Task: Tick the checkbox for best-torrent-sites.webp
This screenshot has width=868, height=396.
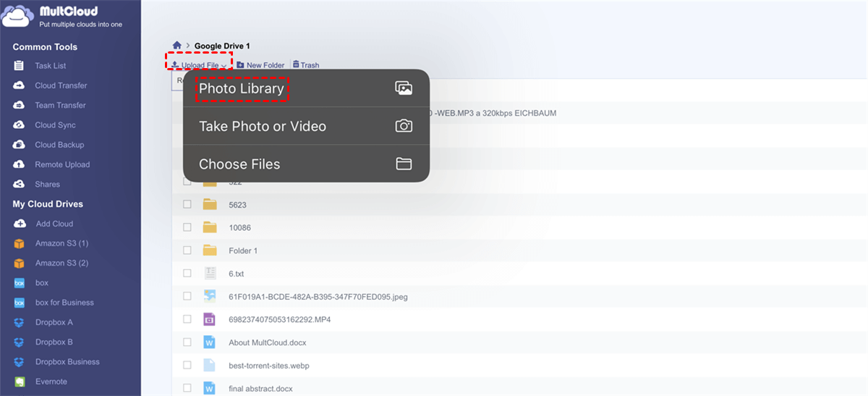Action: coord(187,366)
